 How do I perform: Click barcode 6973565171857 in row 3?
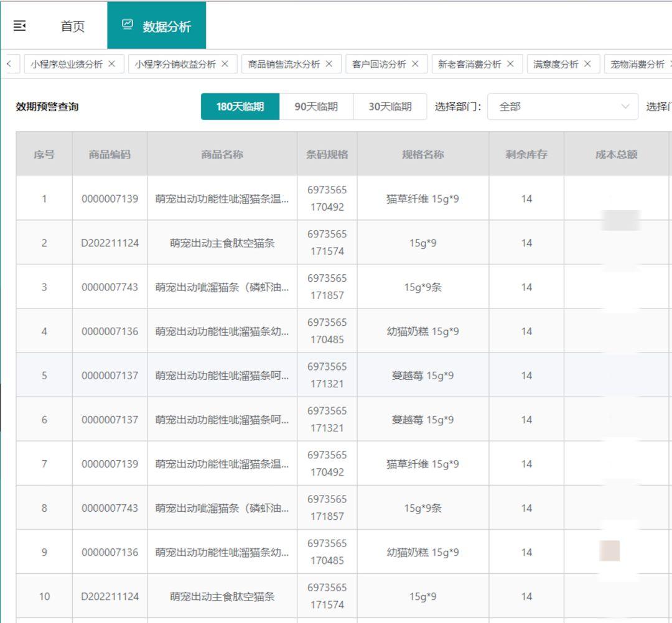click(327, 287)
